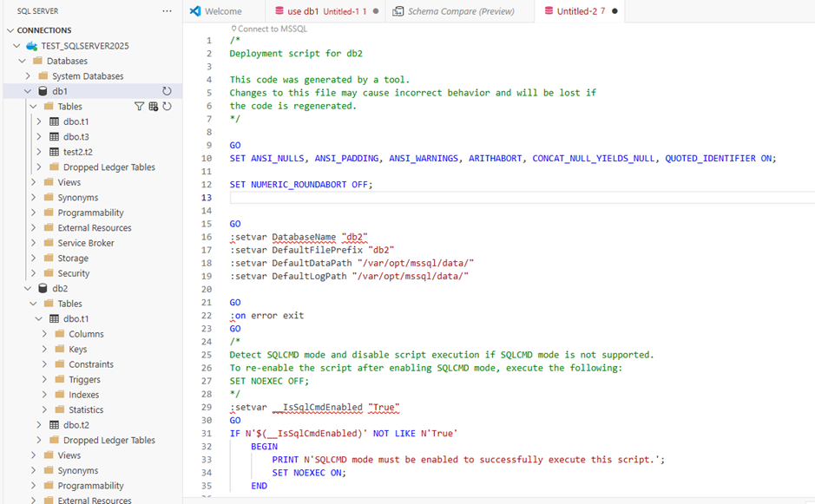Select Dropped Ledger Tables under db1
Image resolution: width=815 pixels, height=504 pixels.
click(x=109, y=167)
